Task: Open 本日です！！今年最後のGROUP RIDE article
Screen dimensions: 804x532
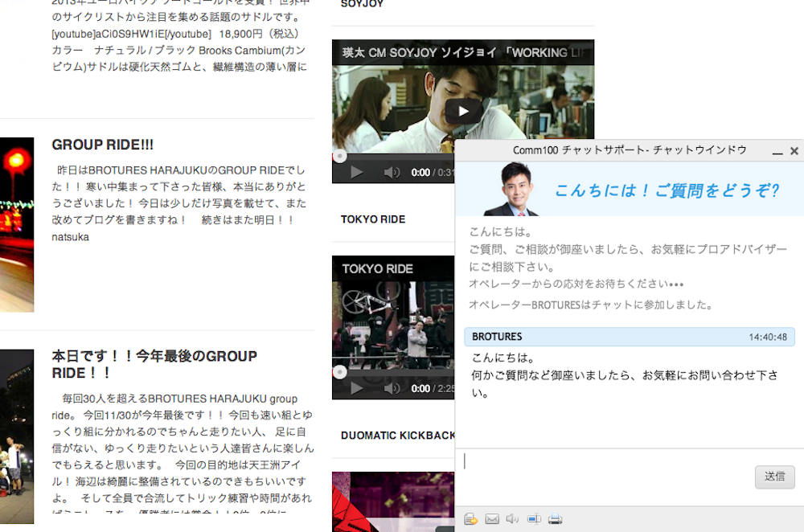Action: (x=154, y=364)
